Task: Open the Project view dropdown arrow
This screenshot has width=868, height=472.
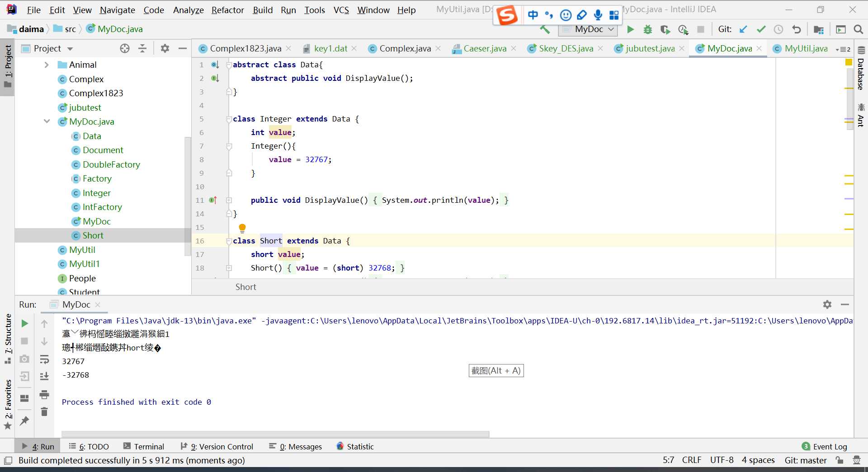Action: tap(70, 49)
